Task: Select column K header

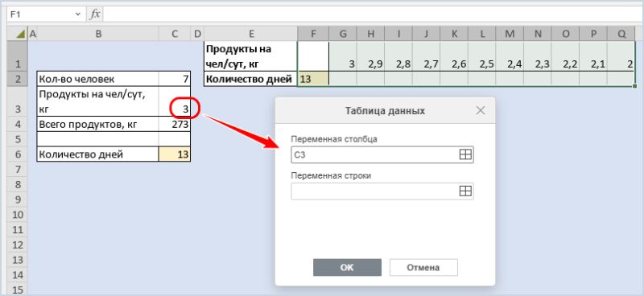Action: tap(454, 35)
